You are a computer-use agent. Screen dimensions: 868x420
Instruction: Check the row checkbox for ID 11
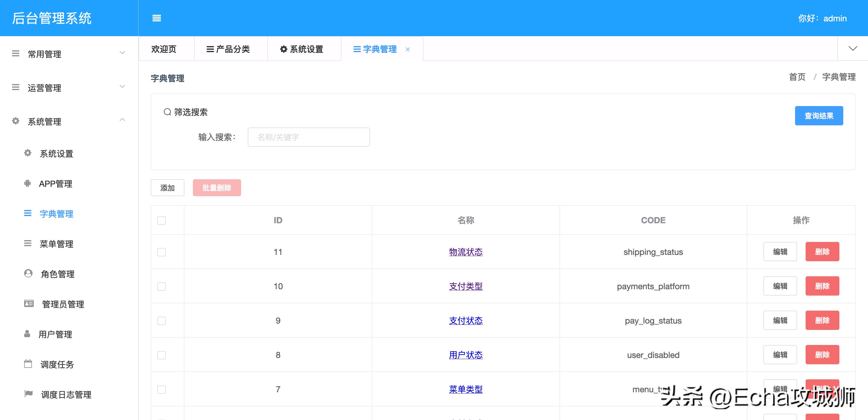(x=162, y=252)
